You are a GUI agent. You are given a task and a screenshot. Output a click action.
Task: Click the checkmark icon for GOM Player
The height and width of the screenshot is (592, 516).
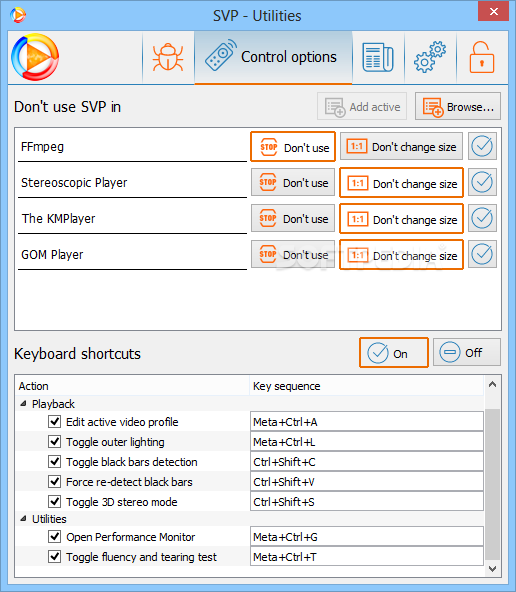(x=482, y=254)
